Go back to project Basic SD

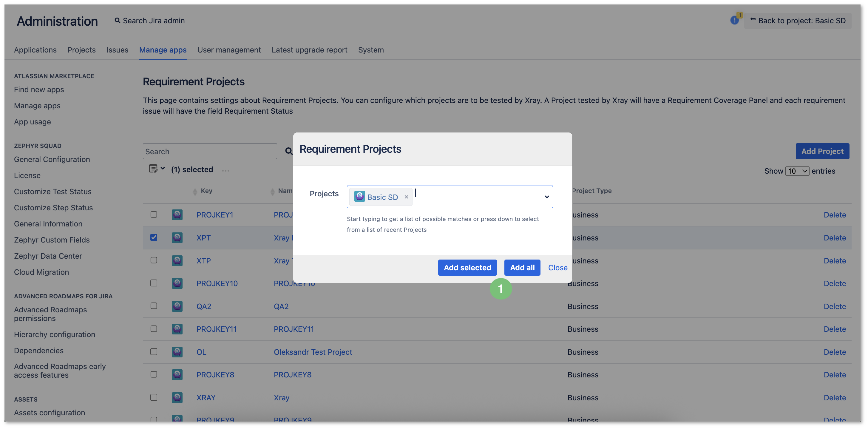[798, 21]
